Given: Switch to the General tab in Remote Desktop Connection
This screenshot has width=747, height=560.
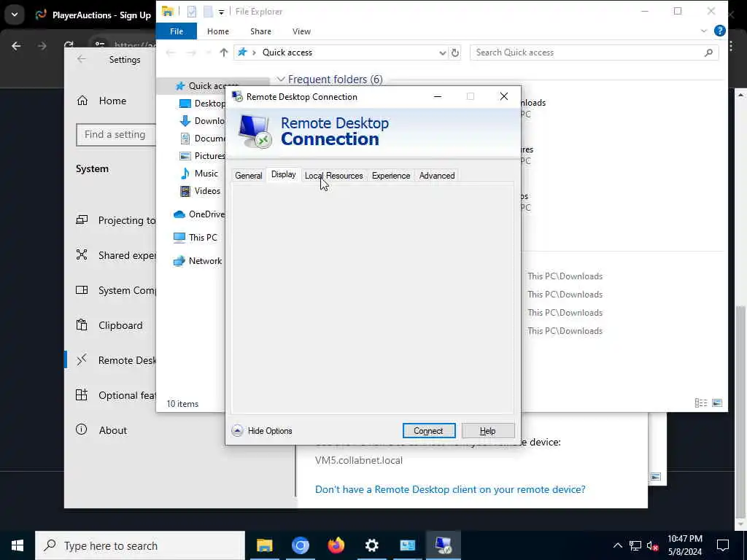Looking at the screenshot, I should tap(248, 176).
